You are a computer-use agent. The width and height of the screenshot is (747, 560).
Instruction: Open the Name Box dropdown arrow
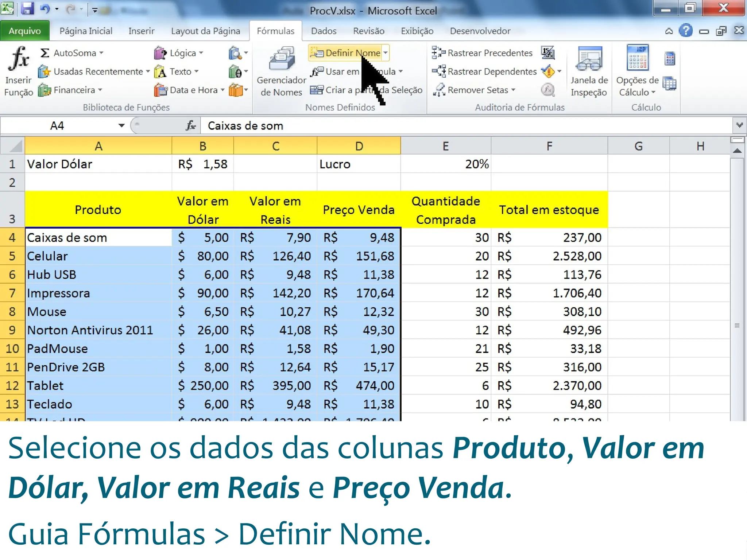click(x=121, y=126)
